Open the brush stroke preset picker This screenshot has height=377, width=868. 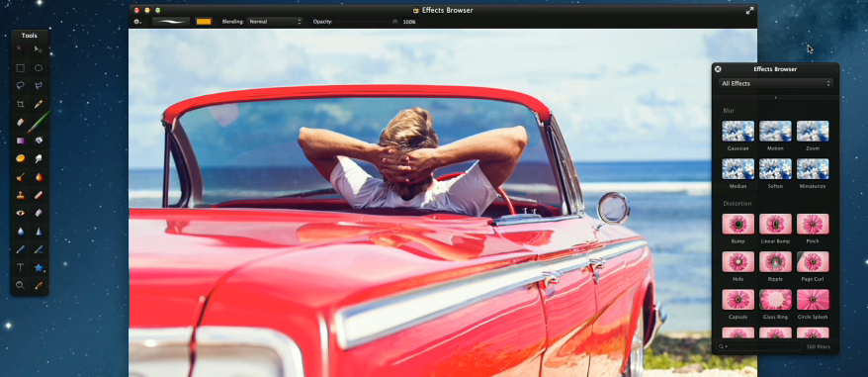point(170,22)
